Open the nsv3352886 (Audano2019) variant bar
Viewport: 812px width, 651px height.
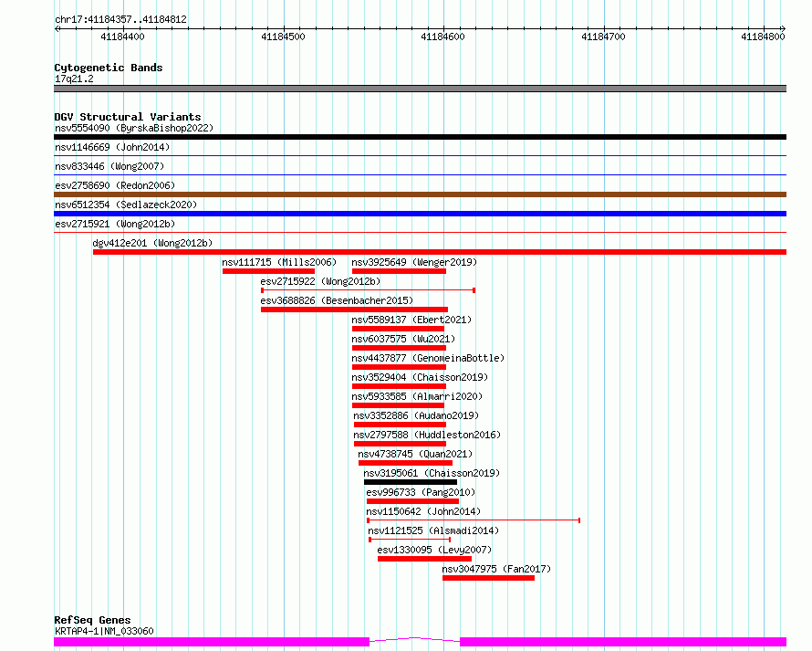click(x=400, y=425)
